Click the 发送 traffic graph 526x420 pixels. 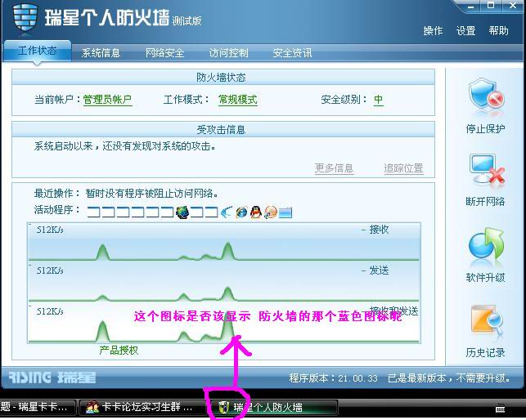tap(224, 282)
